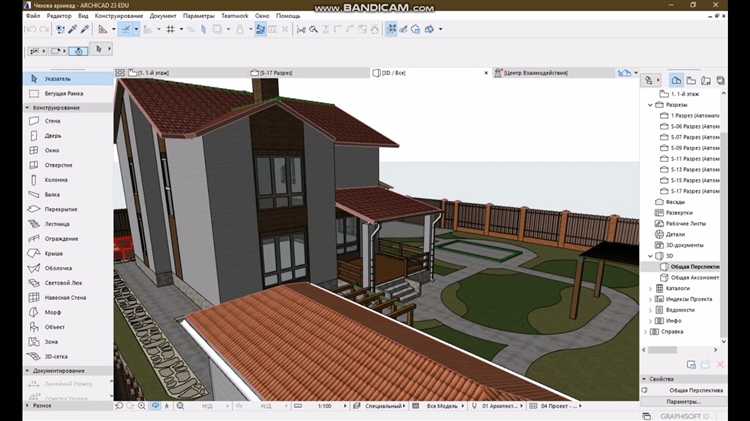Open the Документ menu
750x421 pixels.
163,16
